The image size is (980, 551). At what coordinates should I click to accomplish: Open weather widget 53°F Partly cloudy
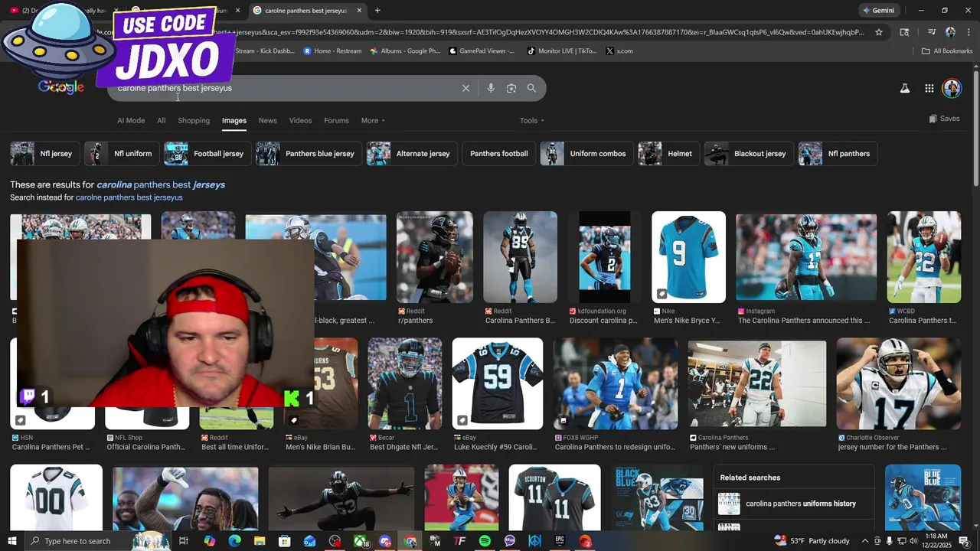tap(812, 541)
